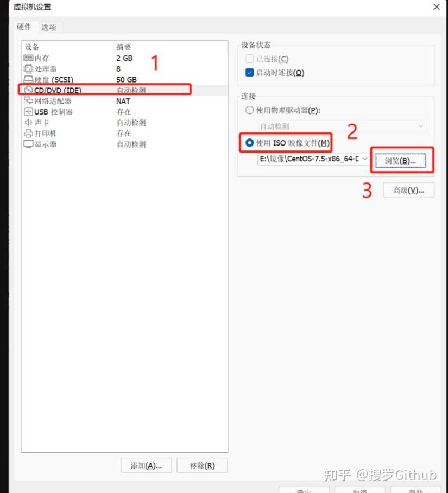This screenshot has height=493, width=448.
Task: Switch to the 硬件 tab
Action: tap(24, 27)
